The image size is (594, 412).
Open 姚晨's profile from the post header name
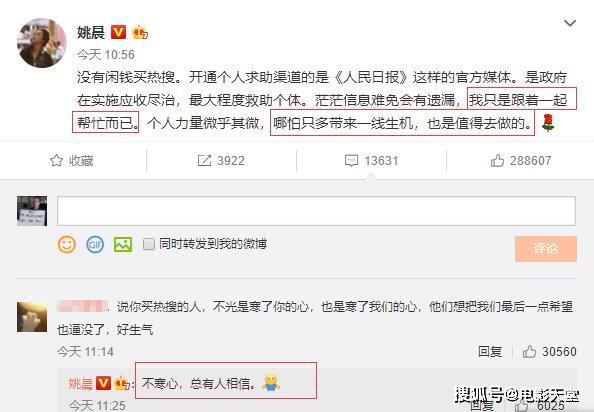coord(91,32)
